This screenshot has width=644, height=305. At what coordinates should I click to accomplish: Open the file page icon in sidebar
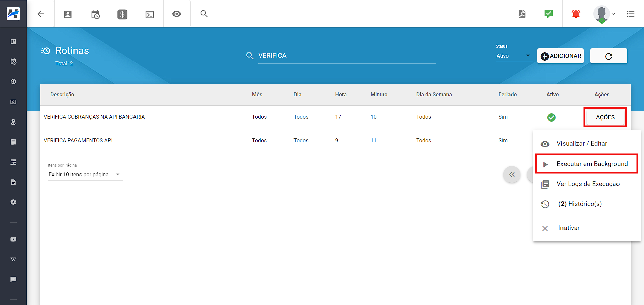click(x=13, y=182)
